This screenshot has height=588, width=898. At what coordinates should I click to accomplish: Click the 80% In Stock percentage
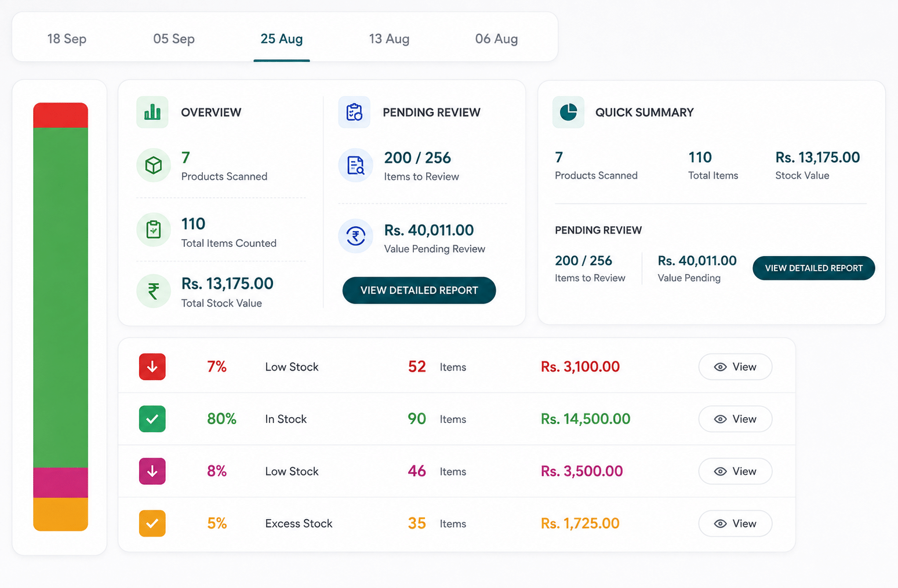pos(221,419)
